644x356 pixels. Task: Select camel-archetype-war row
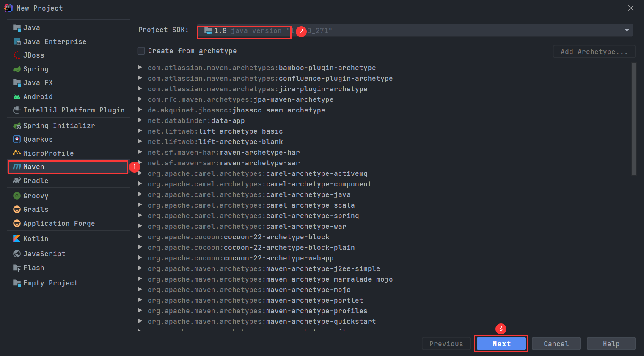[x=384, y=227]
